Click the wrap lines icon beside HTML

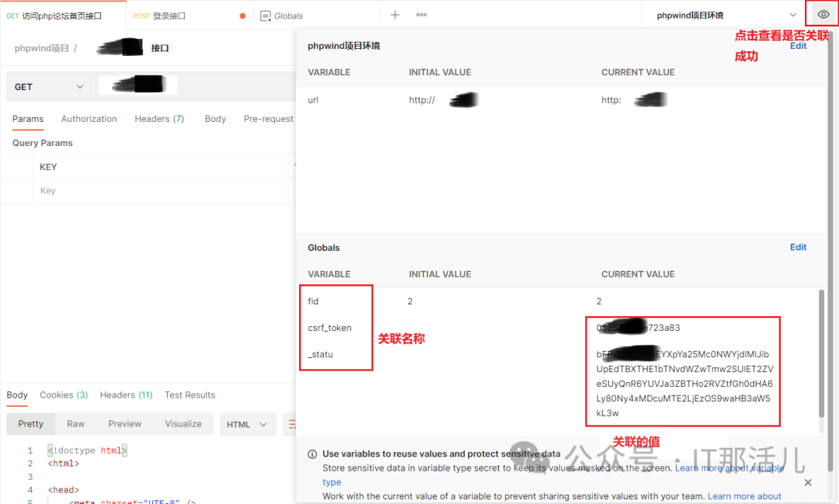pos(291,424)
